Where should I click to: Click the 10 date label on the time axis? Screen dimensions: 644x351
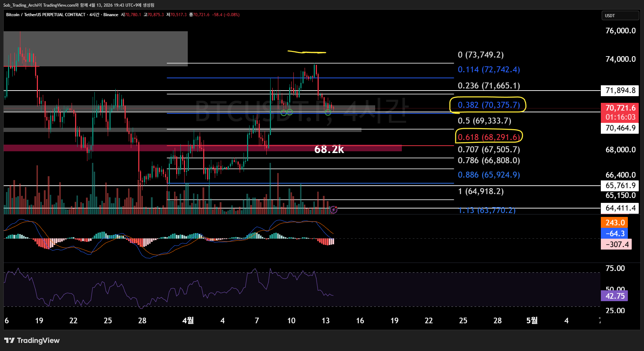(291, 320)
